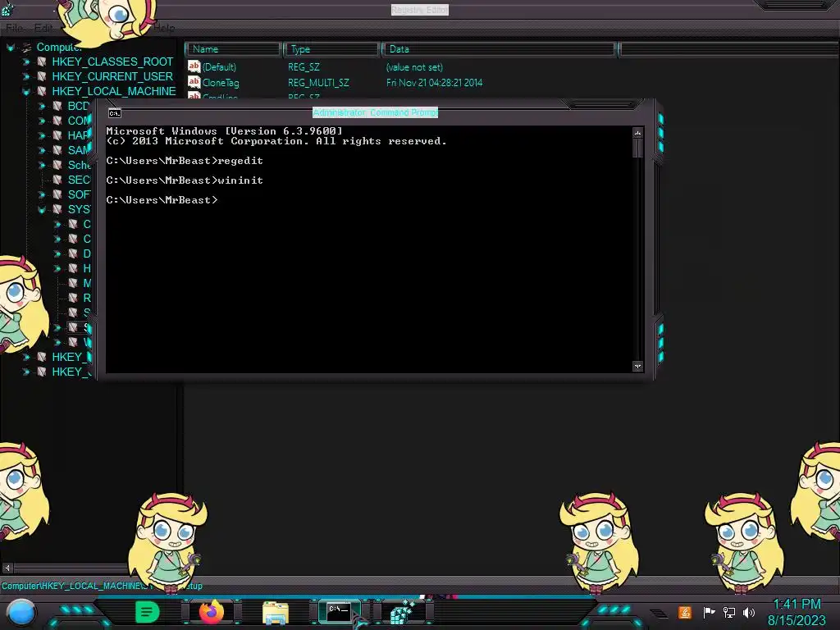Viewport: 840px width, 630px height.
Task: Click the Computer root node icon
Action: click(26, 47)
